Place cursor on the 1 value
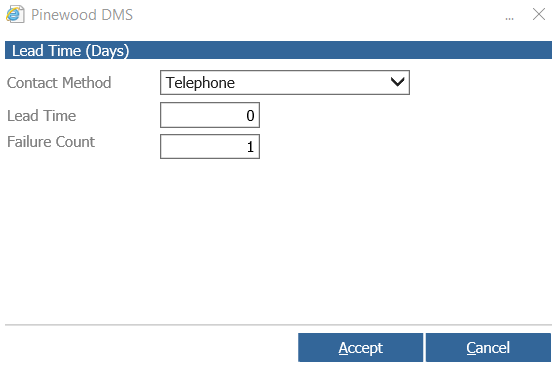The image size is (557, 369). click(250, 147)
